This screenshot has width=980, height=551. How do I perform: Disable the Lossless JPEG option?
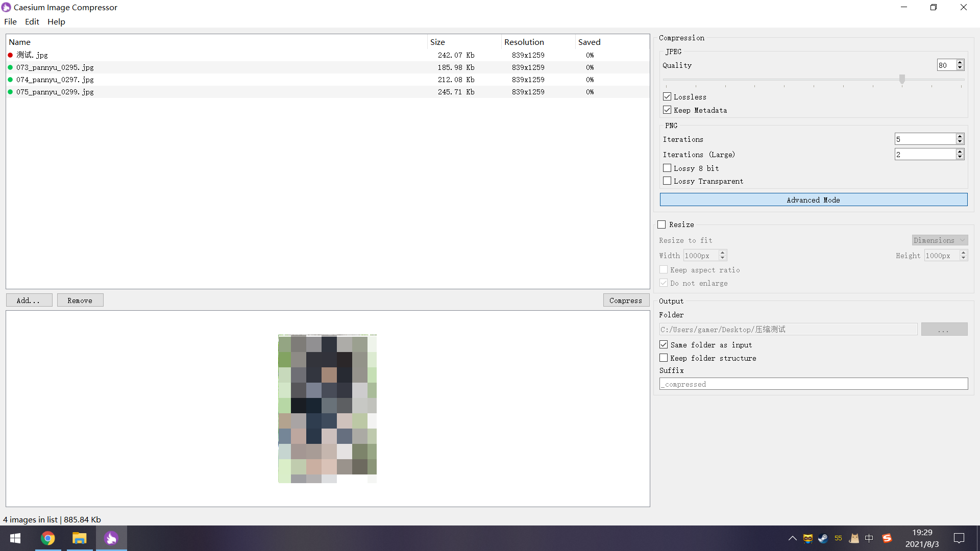[667, 96]
